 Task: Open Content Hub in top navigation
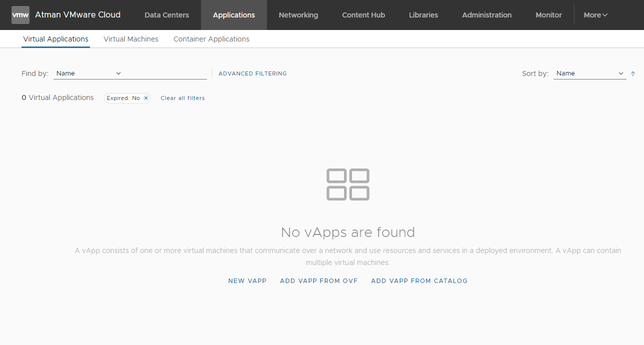[363, 15]
